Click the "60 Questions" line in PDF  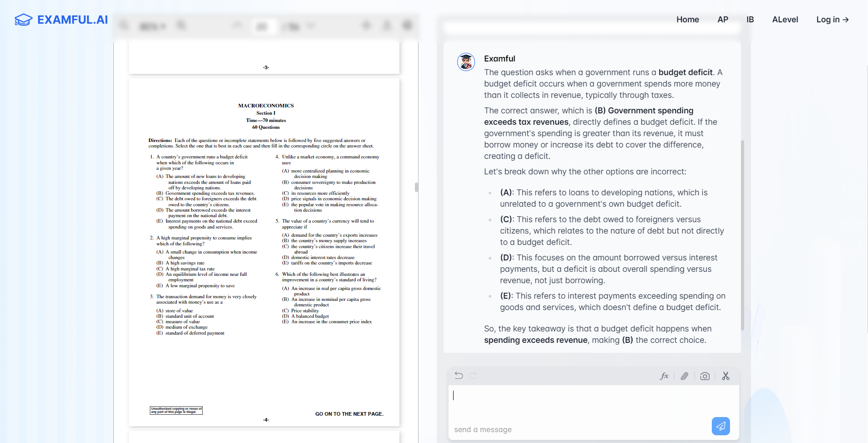point(266,127)
